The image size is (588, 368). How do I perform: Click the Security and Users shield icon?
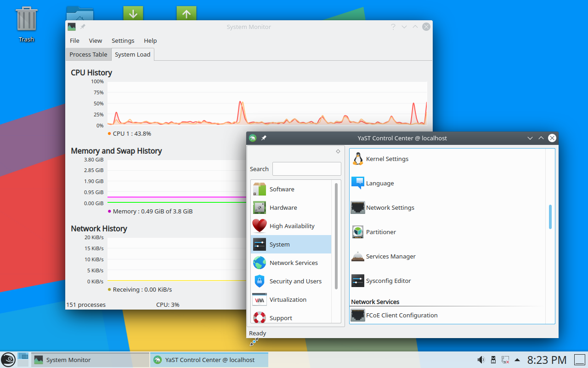tap(259, 281)
